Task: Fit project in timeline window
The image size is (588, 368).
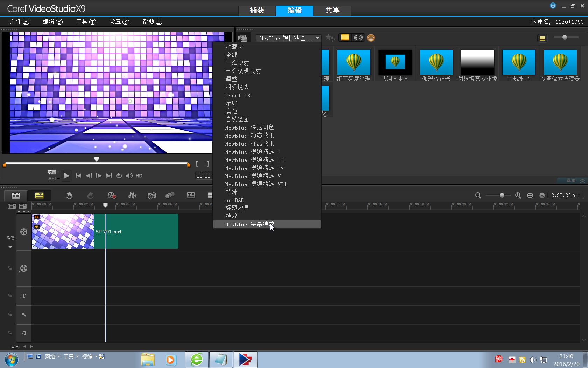Action: click(x=530, y=196)
